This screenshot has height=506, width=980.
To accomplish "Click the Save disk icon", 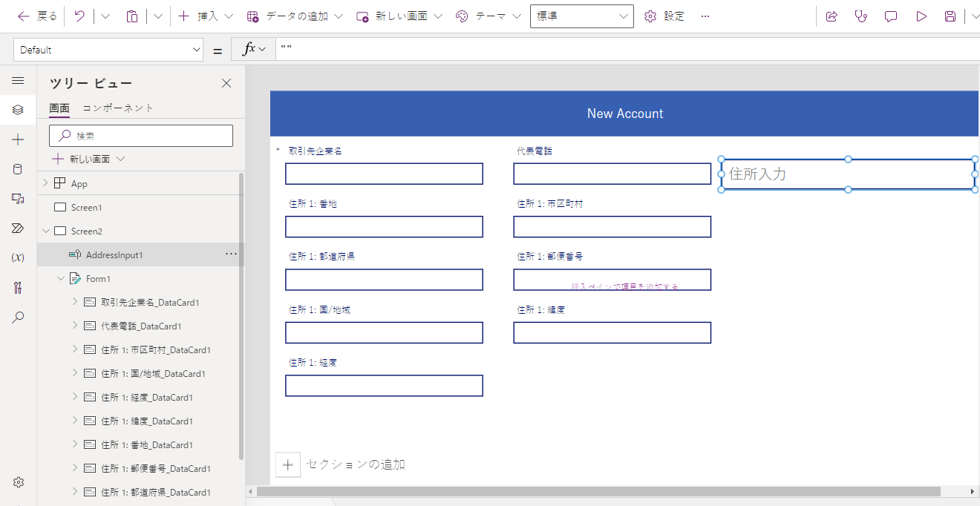I will 950,16.
